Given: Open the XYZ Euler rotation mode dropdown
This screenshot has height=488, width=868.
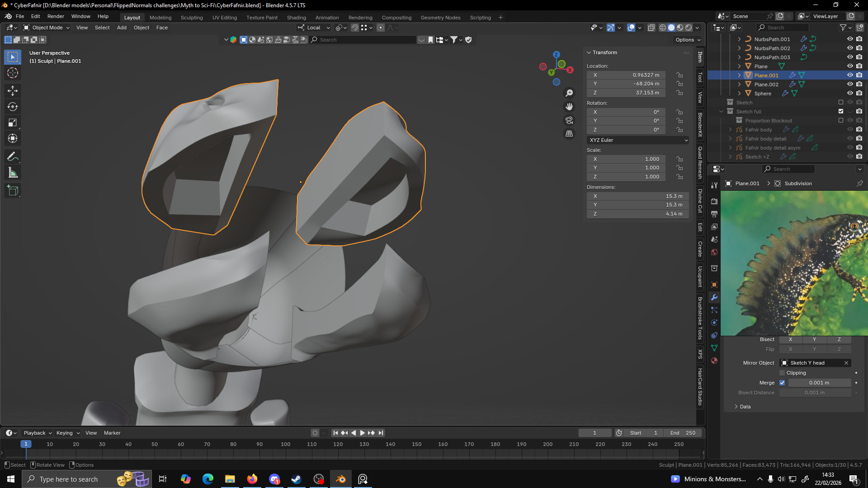Looking at the screenshot, I should (638, 140).
